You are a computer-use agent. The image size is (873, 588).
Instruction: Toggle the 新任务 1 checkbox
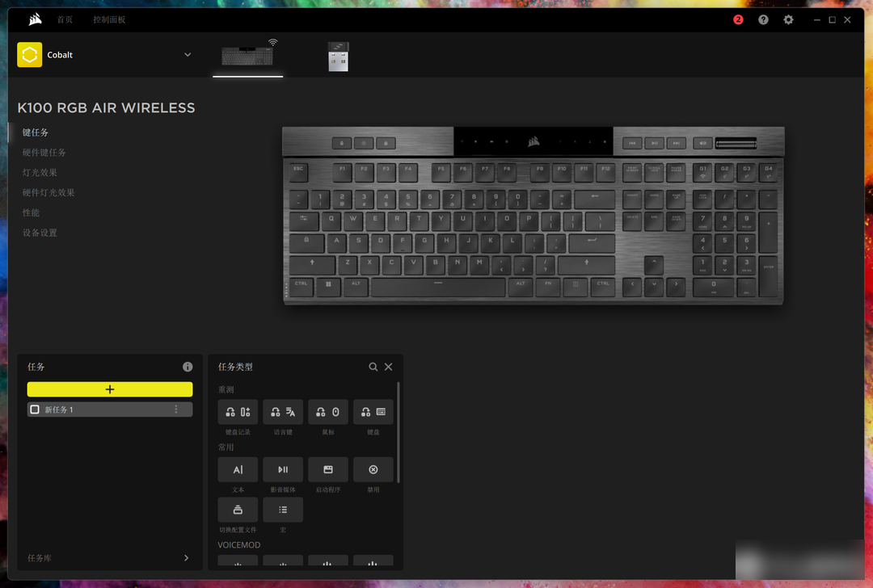[x=35, y=409]
